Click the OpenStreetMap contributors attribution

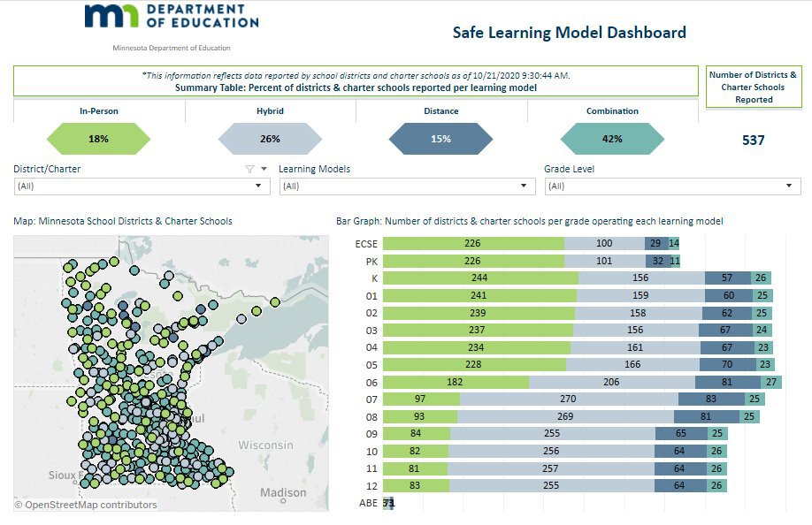[86, 505]
